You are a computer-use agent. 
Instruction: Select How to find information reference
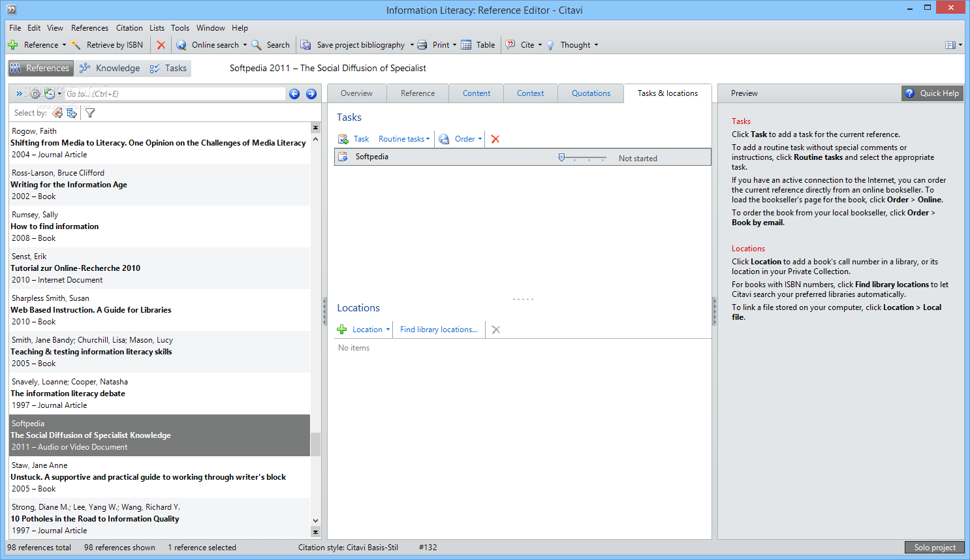pos(160,226)
